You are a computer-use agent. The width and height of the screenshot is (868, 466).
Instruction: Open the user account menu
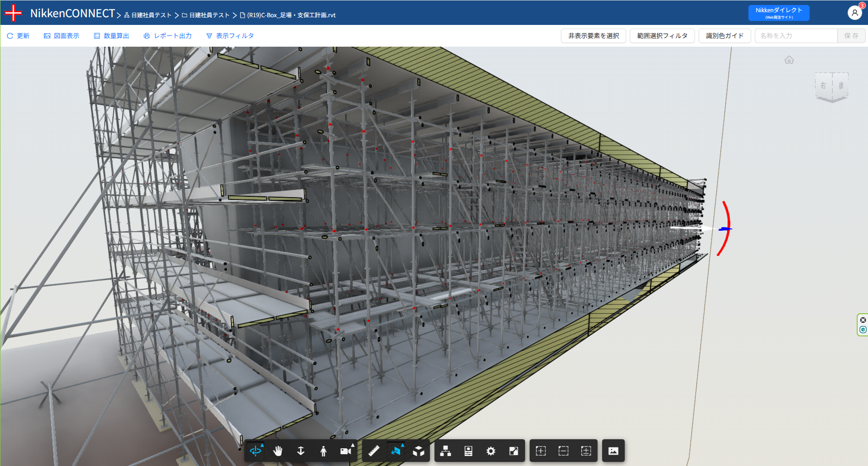pyautogui.click(x=854, y=13)
